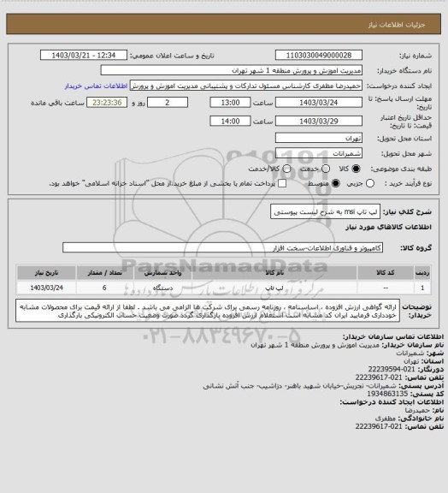Click the دستگاه unit cell
The image size is (448, 493).
(x=162, y=288)
